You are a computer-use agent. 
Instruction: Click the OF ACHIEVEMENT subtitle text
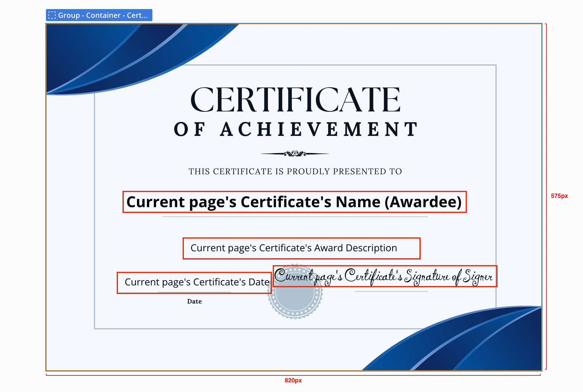(x=295, y=129)
